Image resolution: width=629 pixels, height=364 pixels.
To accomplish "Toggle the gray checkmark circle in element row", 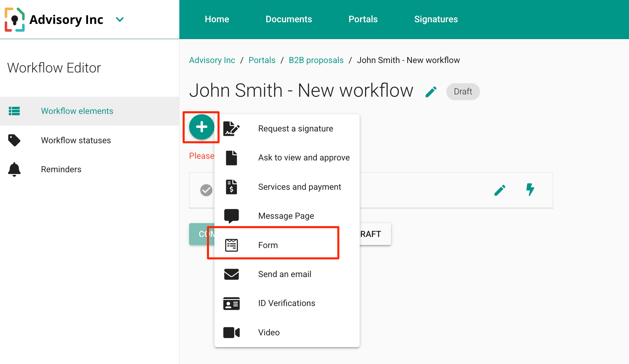I will tap(206, 190).
